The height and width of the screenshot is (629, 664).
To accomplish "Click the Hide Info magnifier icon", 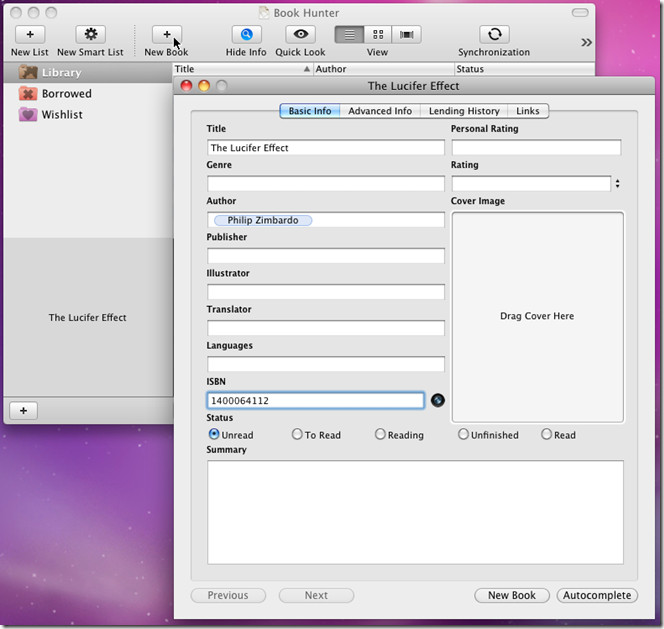I will 246,34.
